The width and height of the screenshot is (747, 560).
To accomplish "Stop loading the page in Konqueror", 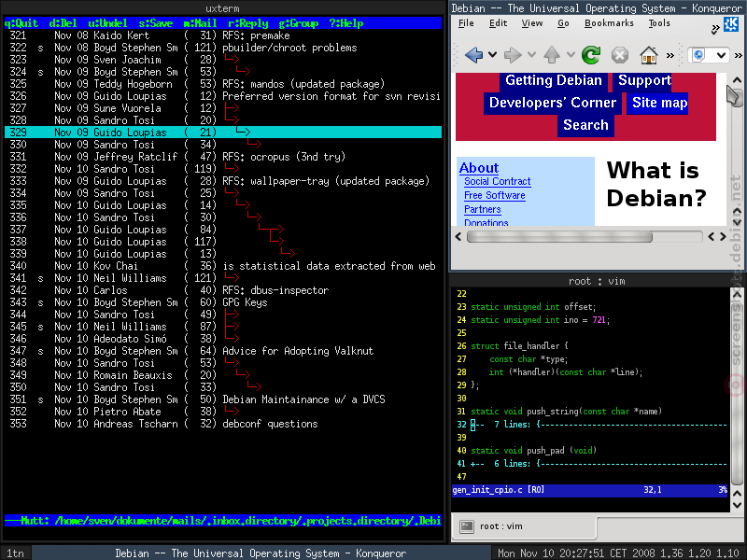I will (620, 55).
